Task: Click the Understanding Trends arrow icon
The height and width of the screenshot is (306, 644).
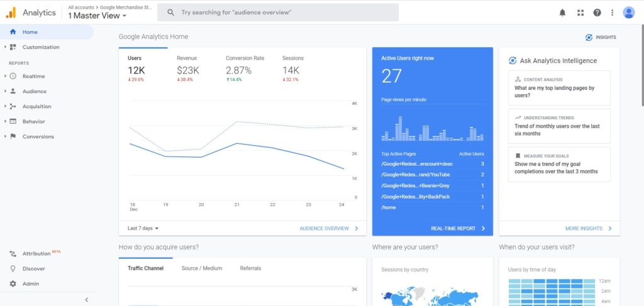Action: coord(518,117)
